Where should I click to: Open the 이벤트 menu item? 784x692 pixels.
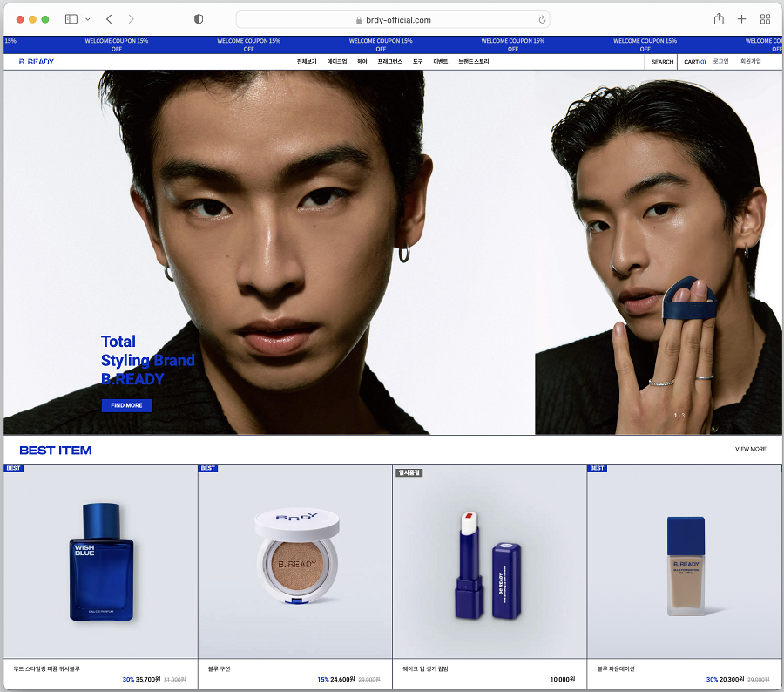pyautogui.click(x=441, y=62)
